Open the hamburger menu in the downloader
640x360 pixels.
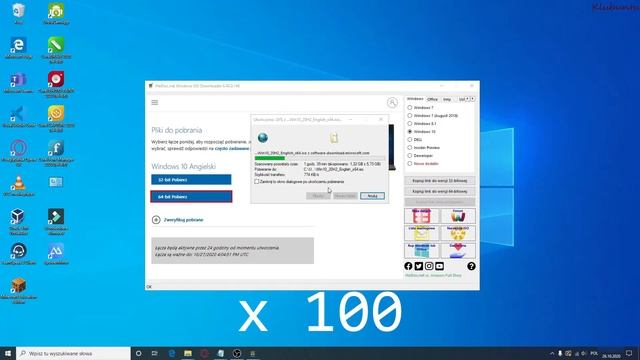[x=155, y=102]
